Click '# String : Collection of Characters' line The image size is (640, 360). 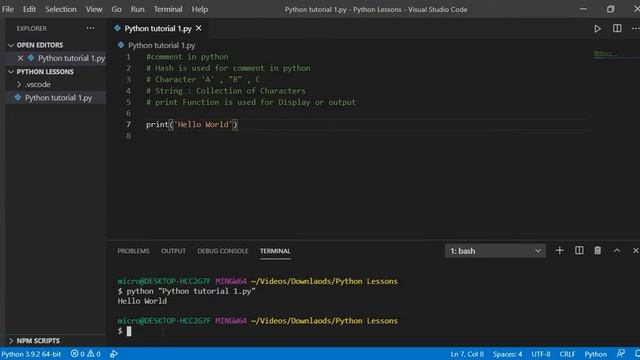[x=226, y=91]
